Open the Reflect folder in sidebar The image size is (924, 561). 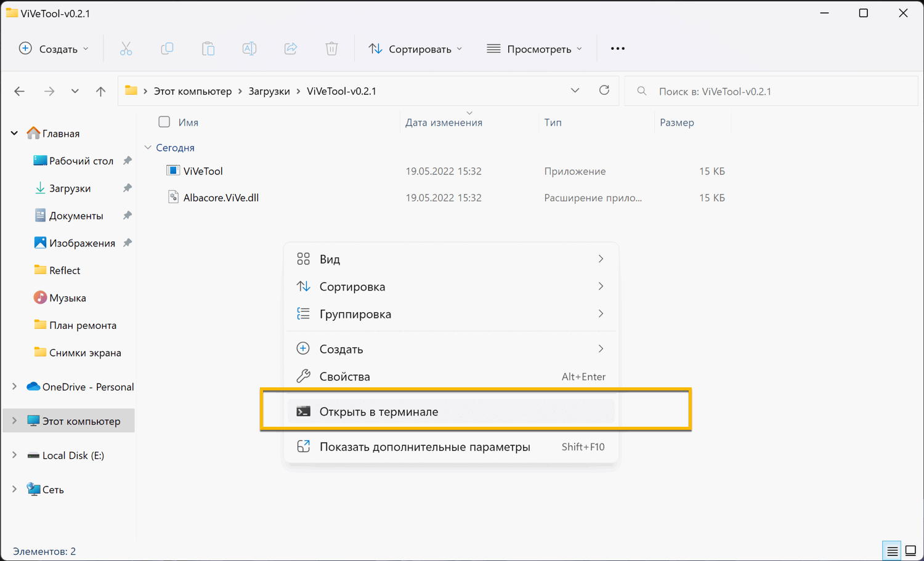tap(65, 270)
